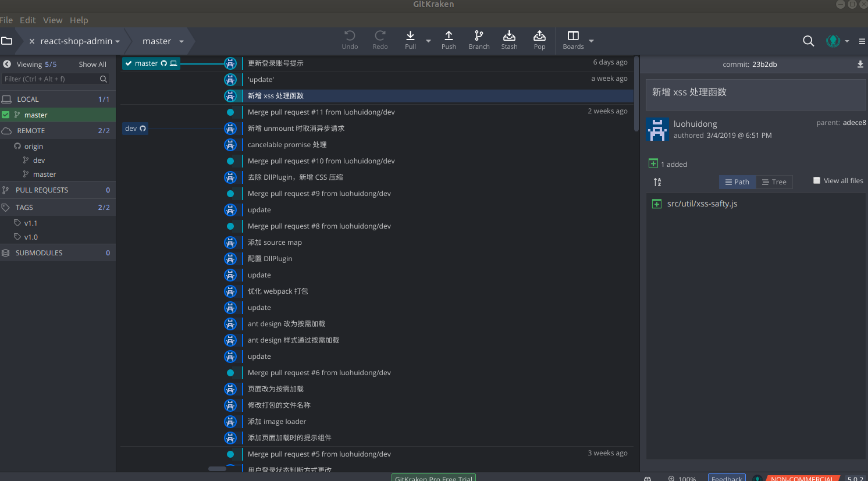This screenshot has height=481, width=868.
Task: Expand the SUBMODULES section
Action: (x=58, y=252)
